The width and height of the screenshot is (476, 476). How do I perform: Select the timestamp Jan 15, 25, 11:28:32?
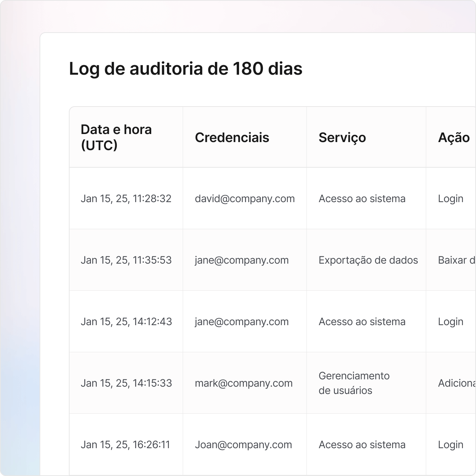point(126,198)
